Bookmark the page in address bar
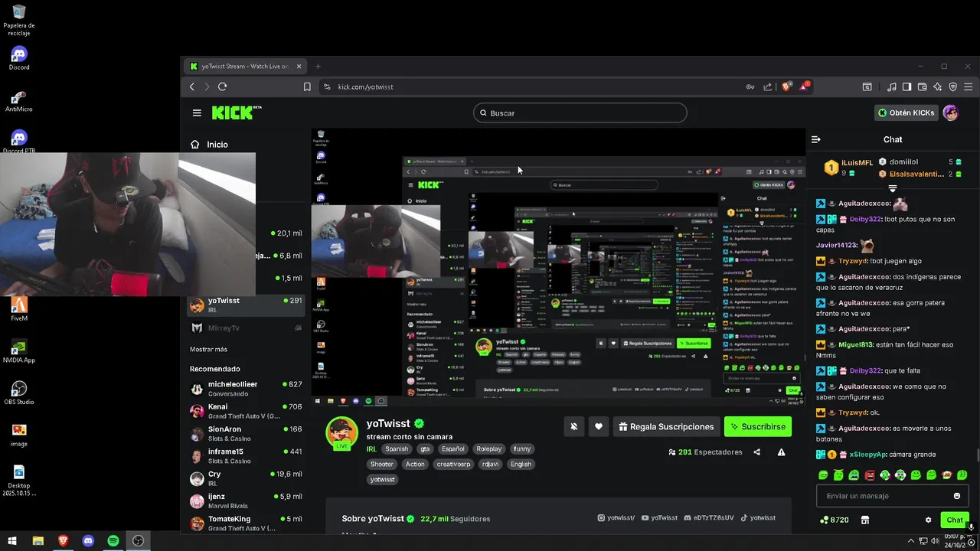This screenshot has width=980, height=551. click(x=307, y=86)
